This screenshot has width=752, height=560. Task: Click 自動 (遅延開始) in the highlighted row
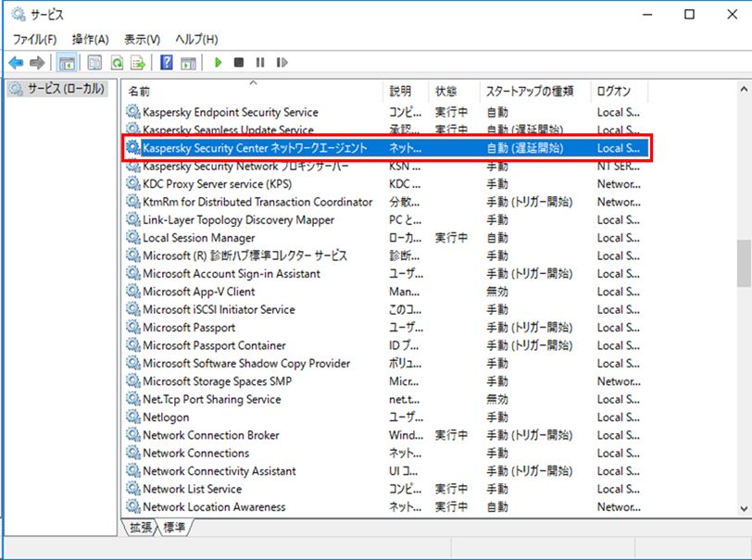[x=525, y=148]
